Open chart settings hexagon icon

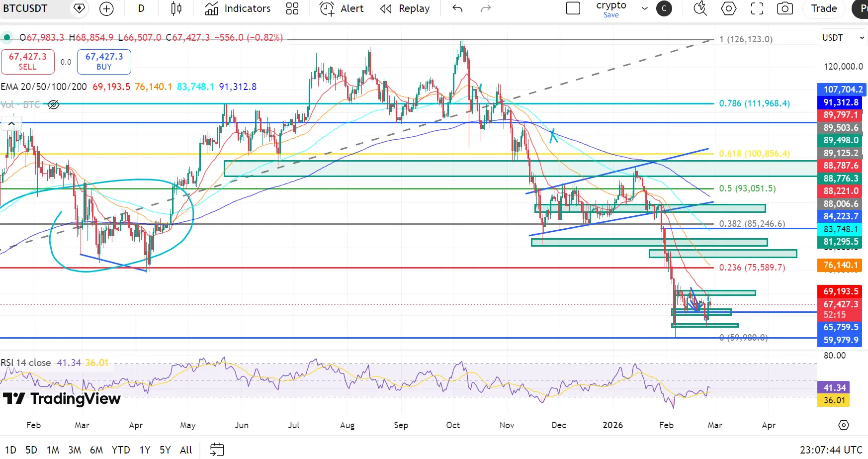click(x=729, y=8)
